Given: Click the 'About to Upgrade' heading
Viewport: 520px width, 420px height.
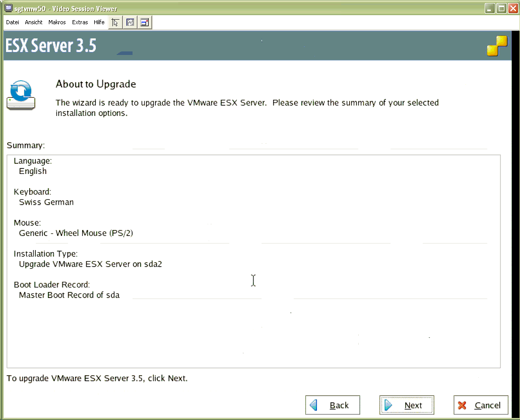Looking at the screenshot, I should tap(96, 84).
